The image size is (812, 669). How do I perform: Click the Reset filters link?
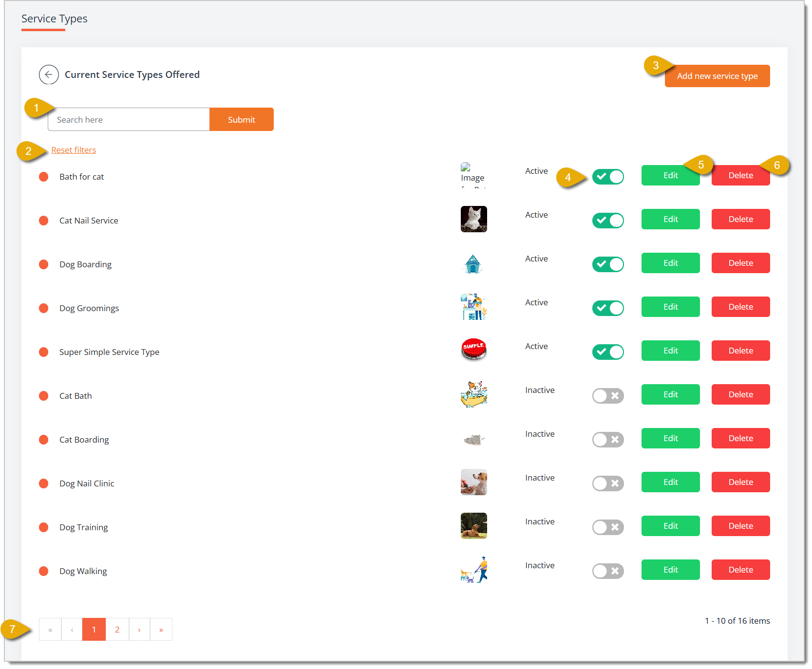pos(74,150)
